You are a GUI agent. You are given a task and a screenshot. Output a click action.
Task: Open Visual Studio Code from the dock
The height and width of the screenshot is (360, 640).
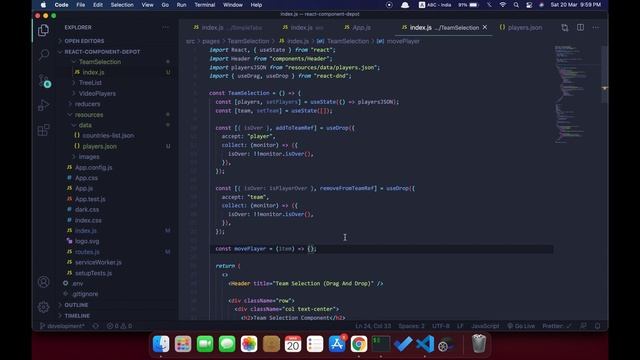(x=425, y=344)
